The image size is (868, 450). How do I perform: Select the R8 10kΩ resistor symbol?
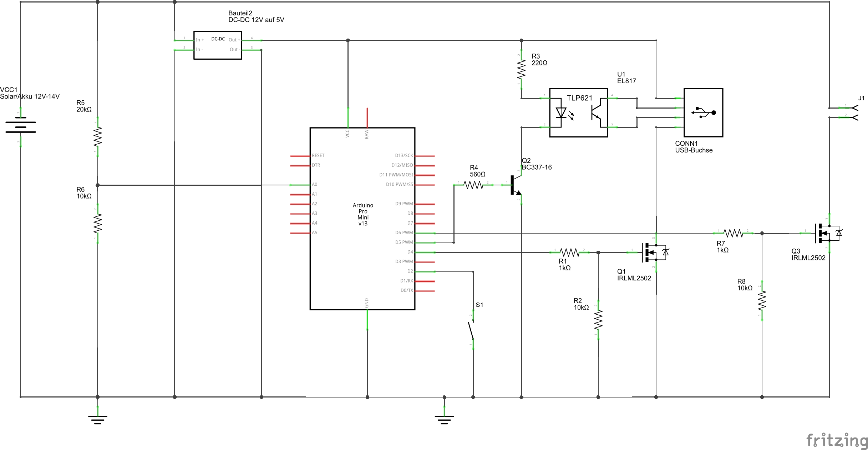[x=762, y=301]
